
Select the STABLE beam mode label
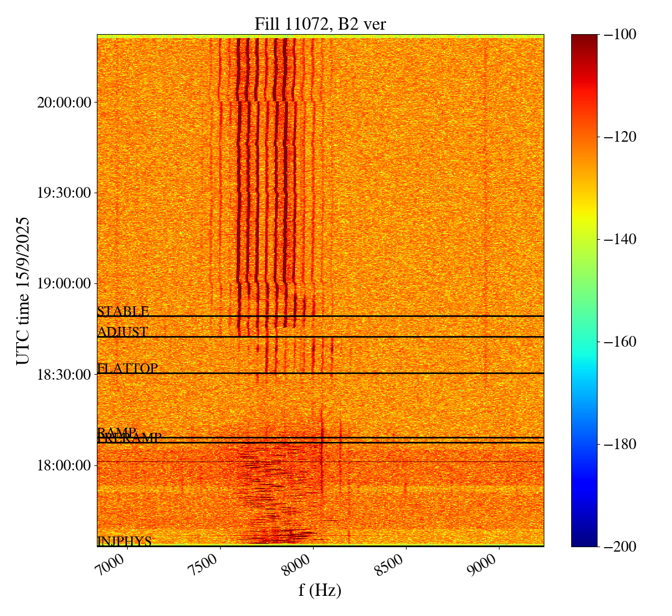[123, 311]
